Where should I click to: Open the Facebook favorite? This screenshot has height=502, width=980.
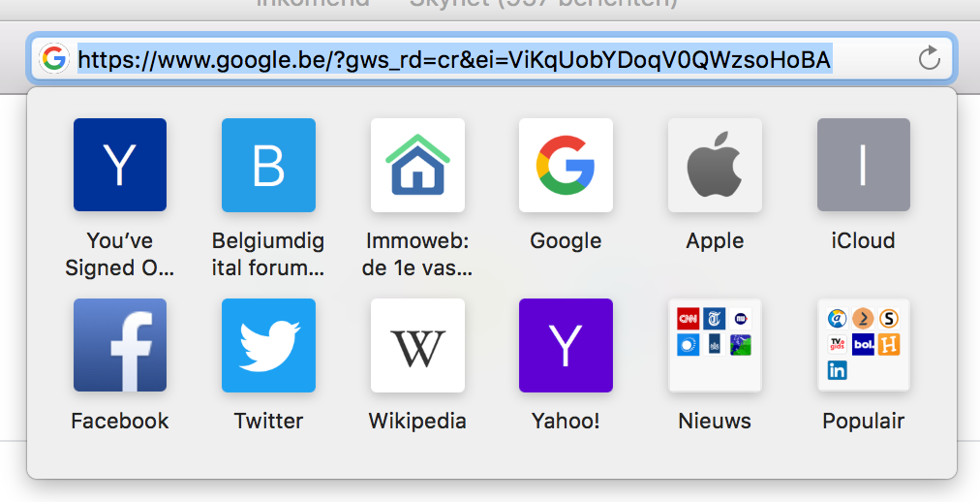120,345
